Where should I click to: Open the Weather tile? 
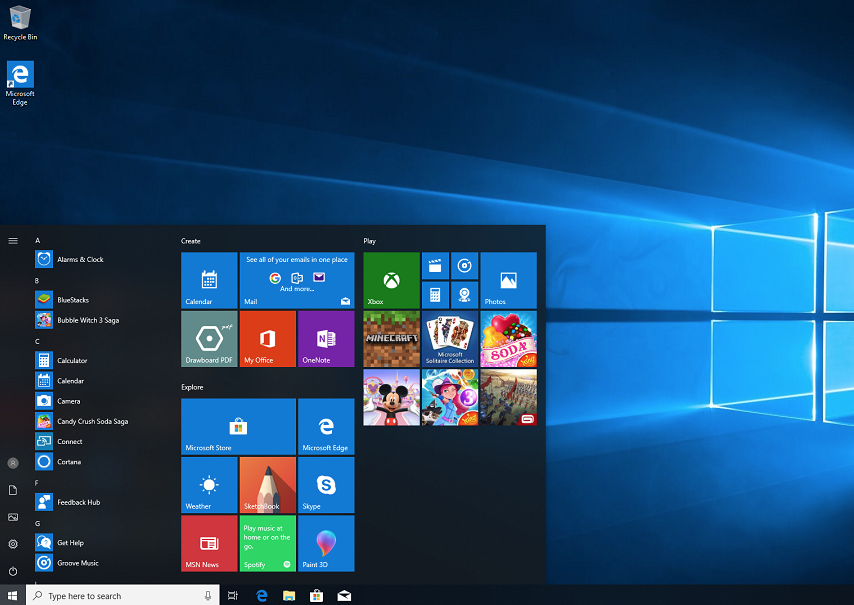coord(209,485)
